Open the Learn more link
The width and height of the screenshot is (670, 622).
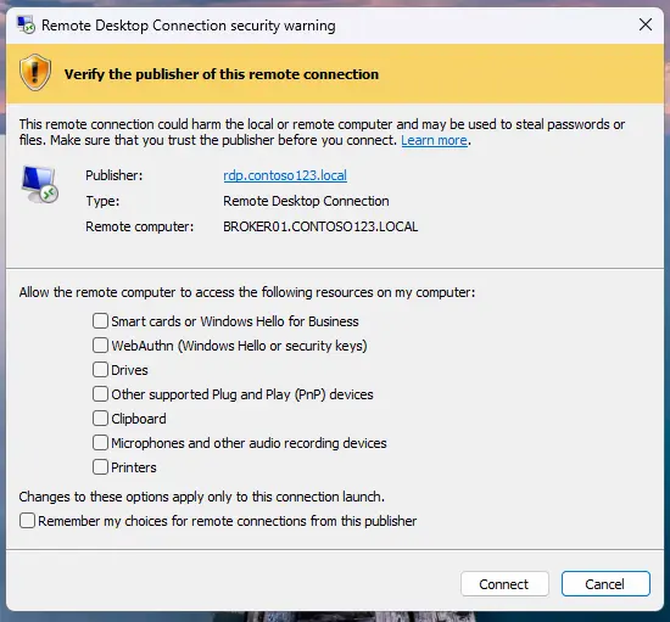point(434,141)
